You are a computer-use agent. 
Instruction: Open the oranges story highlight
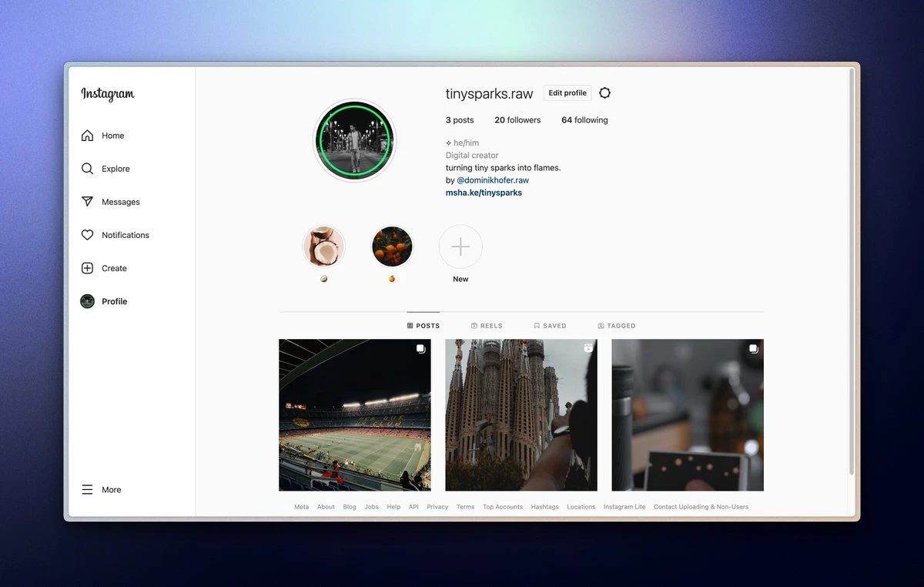392,247
